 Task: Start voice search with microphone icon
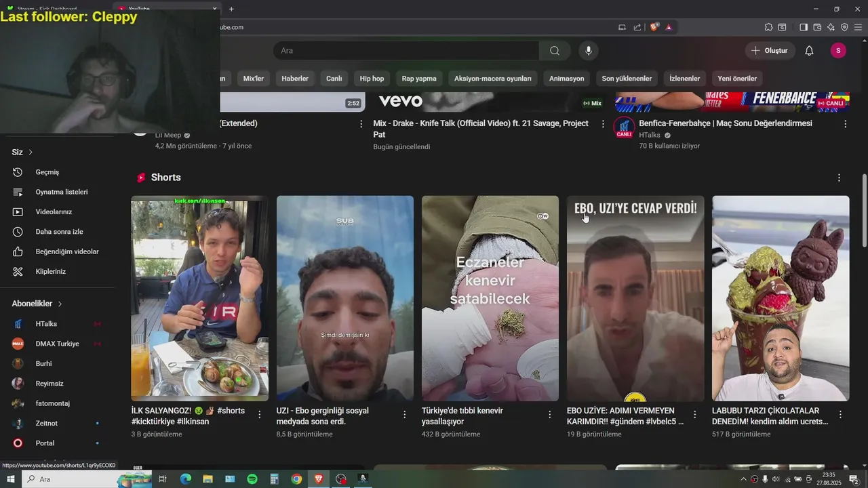[x=589, y=51]
